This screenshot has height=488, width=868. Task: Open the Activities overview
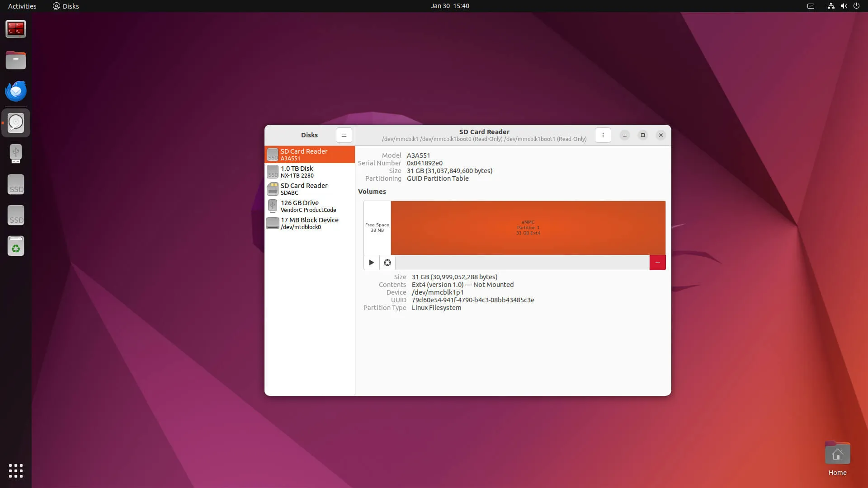[22, 6]
